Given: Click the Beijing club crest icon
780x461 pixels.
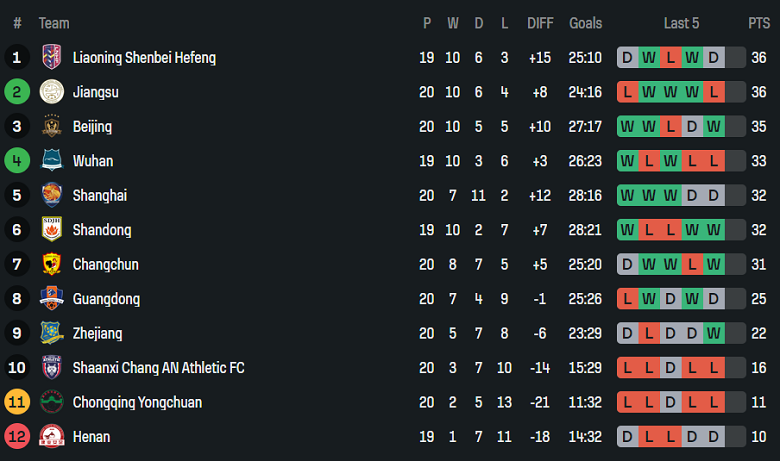Looking at the screenshot, I should click(51, 127).
